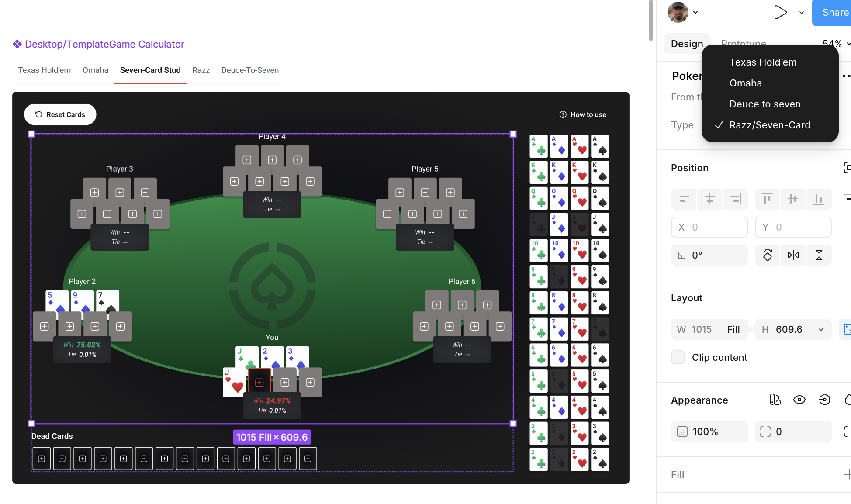Click the Reset Cards button
The image size is (851, 504).
click(60, 114)
